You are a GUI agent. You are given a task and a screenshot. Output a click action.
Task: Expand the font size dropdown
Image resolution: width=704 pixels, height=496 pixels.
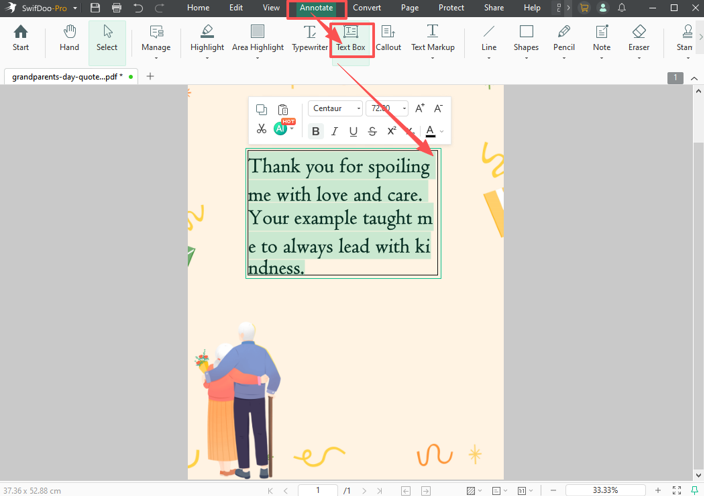click(x=404, y=108)
